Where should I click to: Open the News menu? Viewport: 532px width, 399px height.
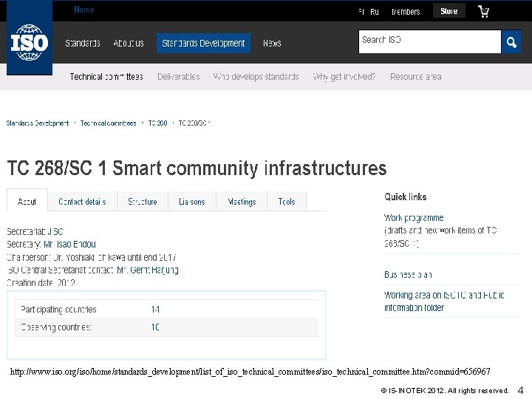(x=272, y=43)
